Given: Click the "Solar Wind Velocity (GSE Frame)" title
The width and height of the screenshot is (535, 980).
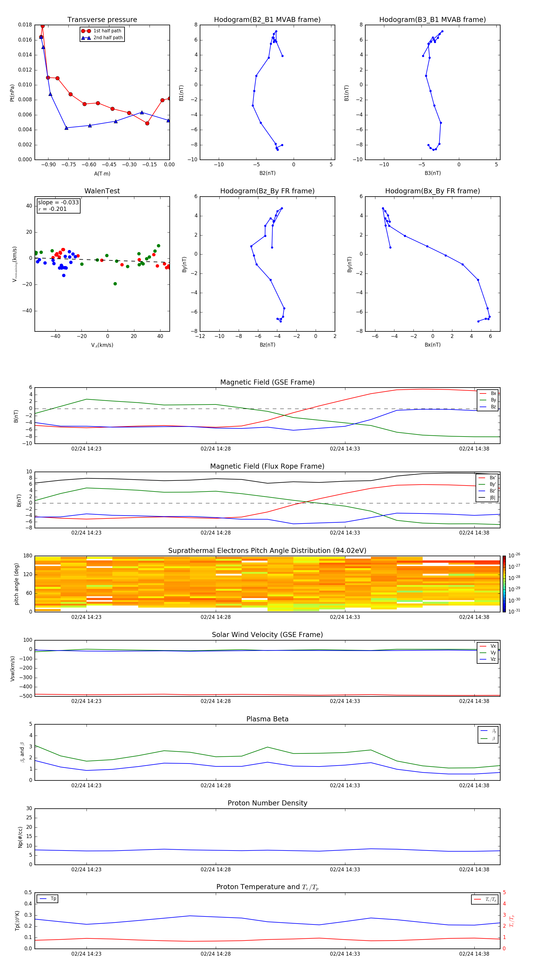Looking at the screenshot, I should [x=267, y=635].
